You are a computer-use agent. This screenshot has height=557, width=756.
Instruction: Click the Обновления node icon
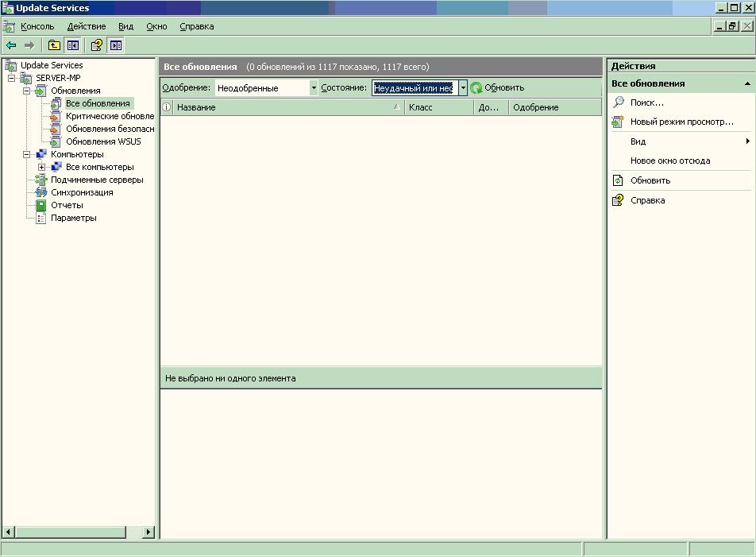coord(41,91)
